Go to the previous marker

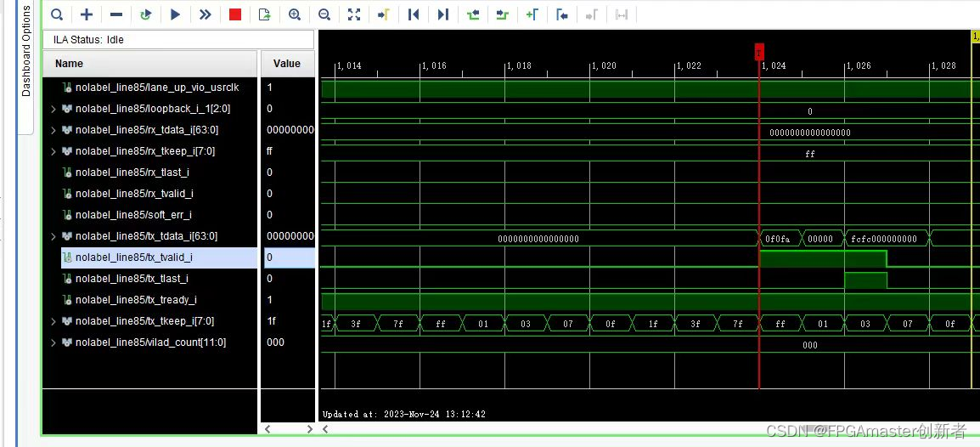tap(562, 14)
